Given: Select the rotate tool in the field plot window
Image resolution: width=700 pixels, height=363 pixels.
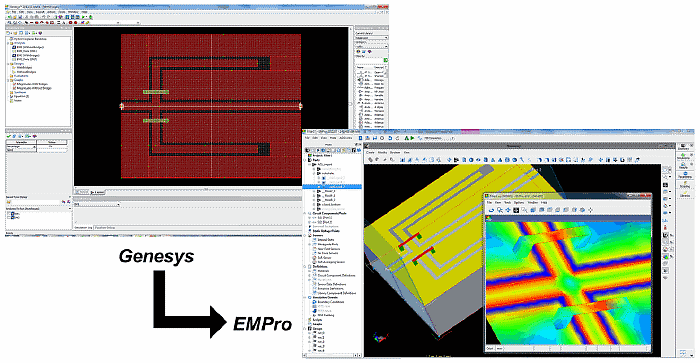Looking at the screenshot, I should [492, 210].
